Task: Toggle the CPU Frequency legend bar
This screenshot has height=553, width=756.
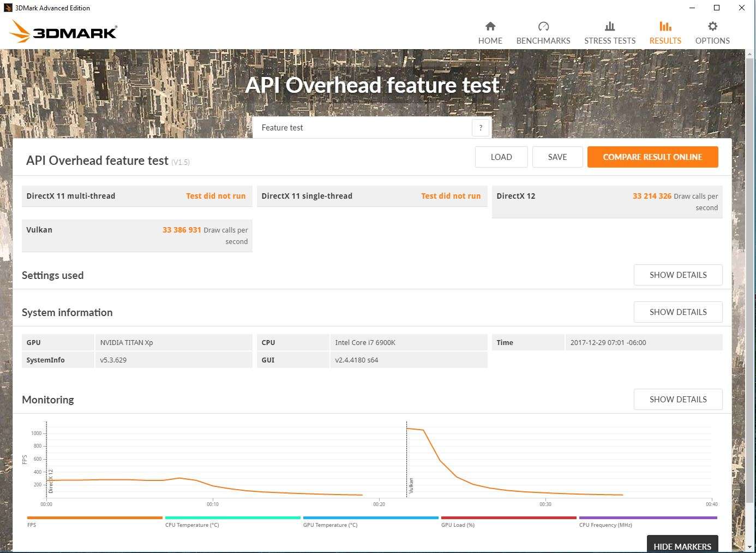Action: click(x=648, y=518)
